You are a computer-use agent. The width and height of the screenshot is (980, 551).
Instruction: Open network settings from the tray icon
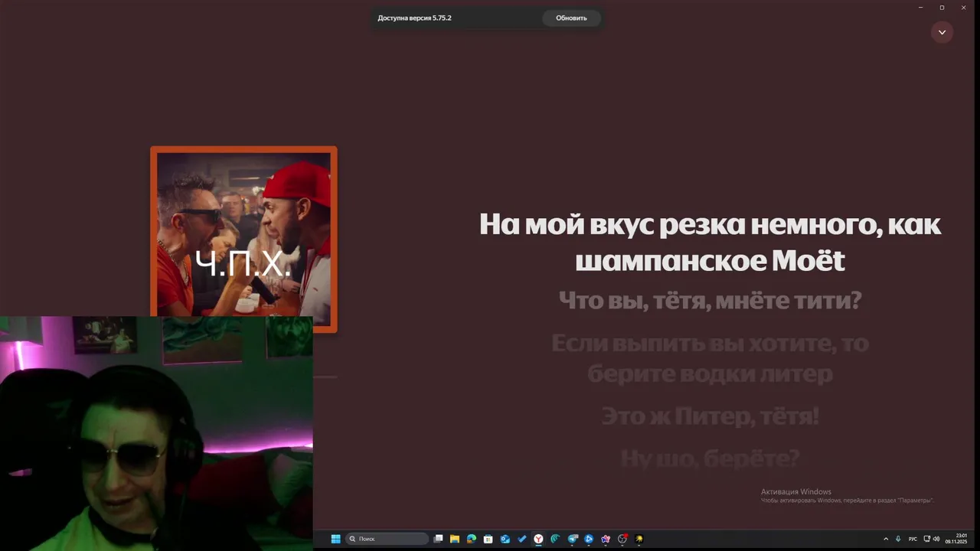tap(926, 539)
